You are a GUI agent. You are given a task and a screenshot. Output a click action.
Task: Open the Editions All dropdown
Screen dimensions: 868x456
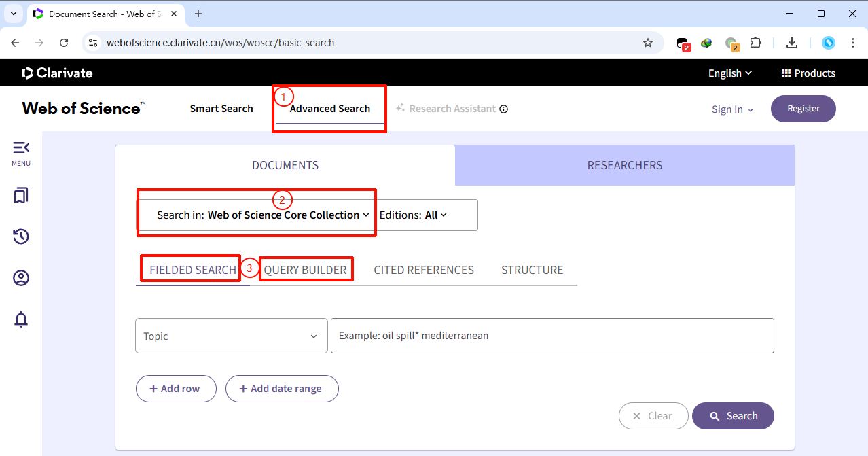point(414,215)
